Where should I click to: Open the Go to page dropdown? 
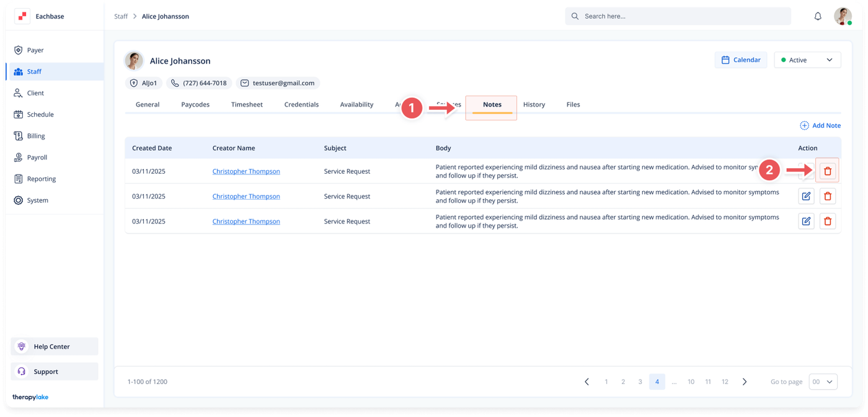pyautogui.click(x=823, y=382)
